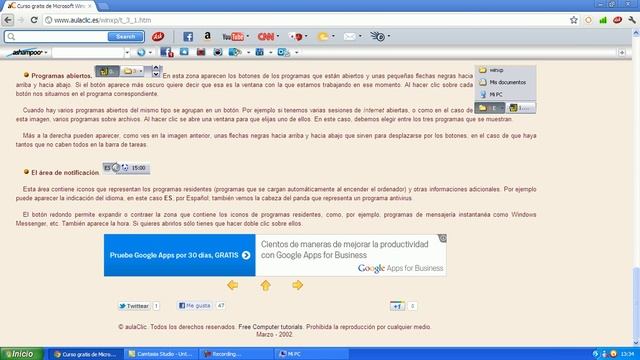
Task: Reload the page with the refresh icon
Action: pos(34,20)
